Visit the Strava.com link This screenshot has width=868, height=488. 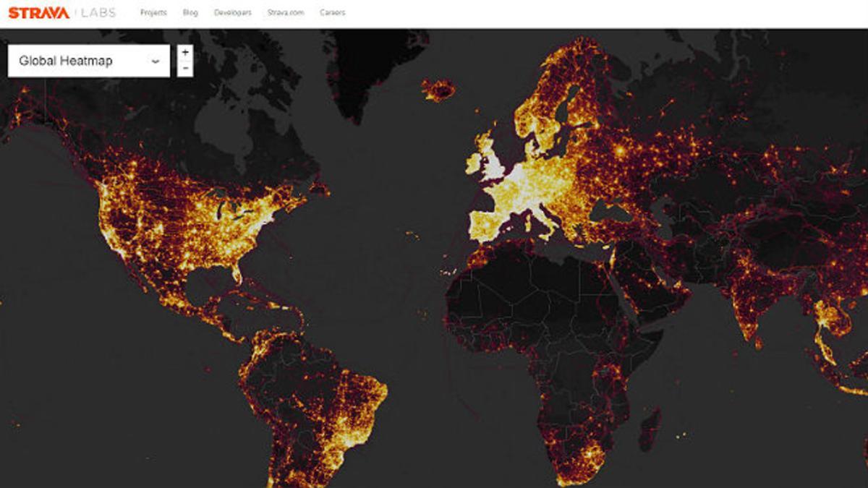point(286,13)
